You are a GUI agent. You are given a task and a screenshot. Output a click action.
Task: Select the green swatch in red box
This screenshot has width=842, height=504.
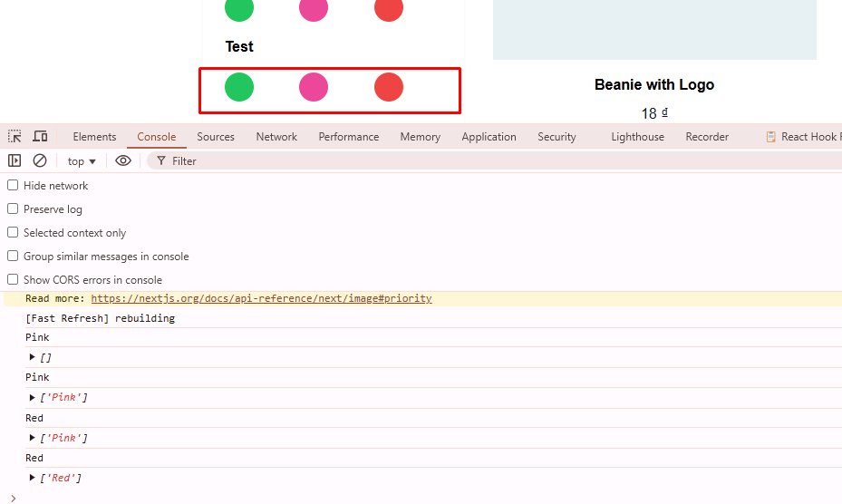pos(239,88)
